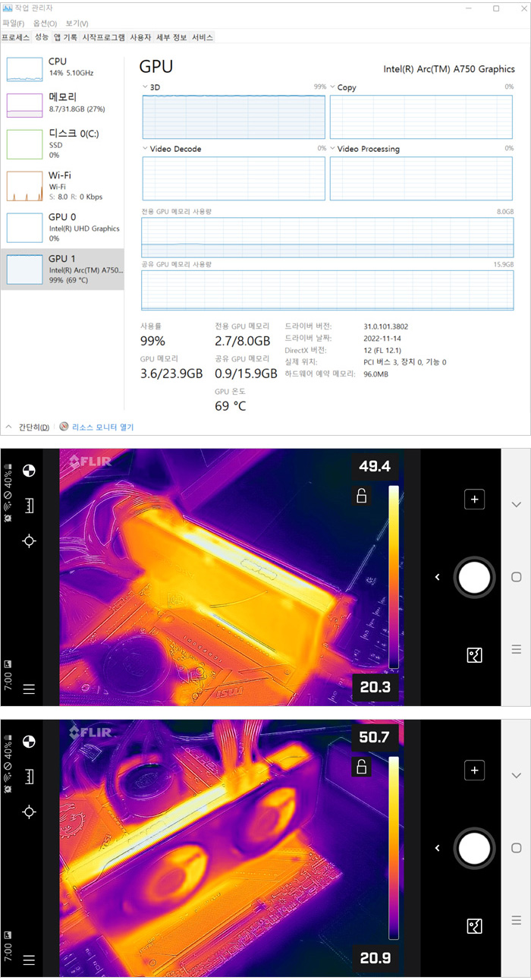This screenshot has height=980, width=531.
Task: Switch to the 앱 기록 tab
Action: [x=65, y=37]
